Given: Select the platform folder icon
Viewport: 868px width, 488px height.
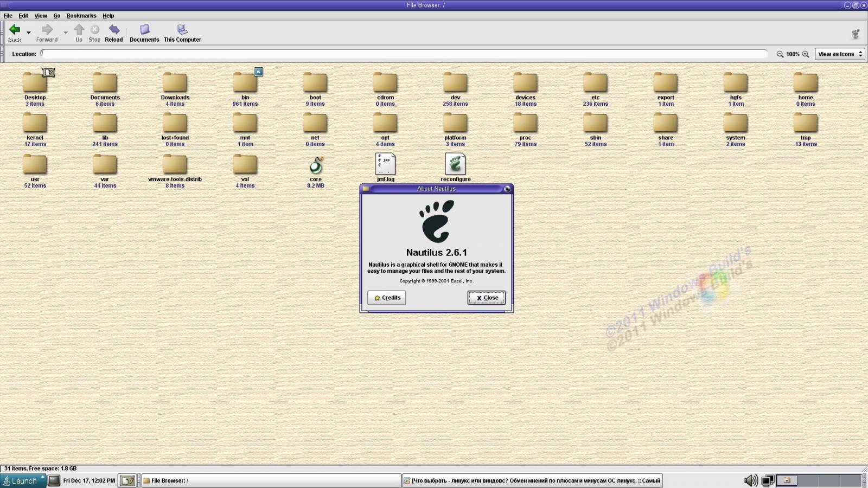Looking at the screenshot, I should tap(455, 123).
